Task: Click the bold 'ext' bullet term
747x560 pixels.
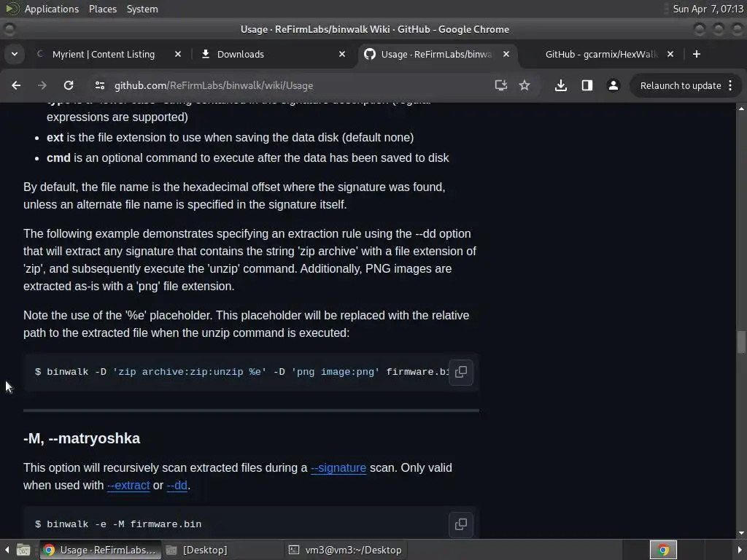Action: tap(55, 138)
